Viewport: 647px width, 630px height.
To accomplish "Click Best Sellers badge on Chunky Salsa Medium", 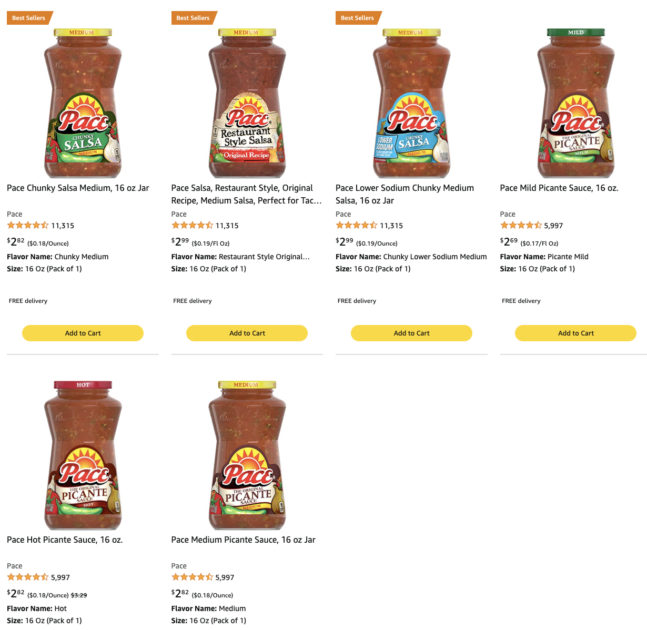I will 27,18.
